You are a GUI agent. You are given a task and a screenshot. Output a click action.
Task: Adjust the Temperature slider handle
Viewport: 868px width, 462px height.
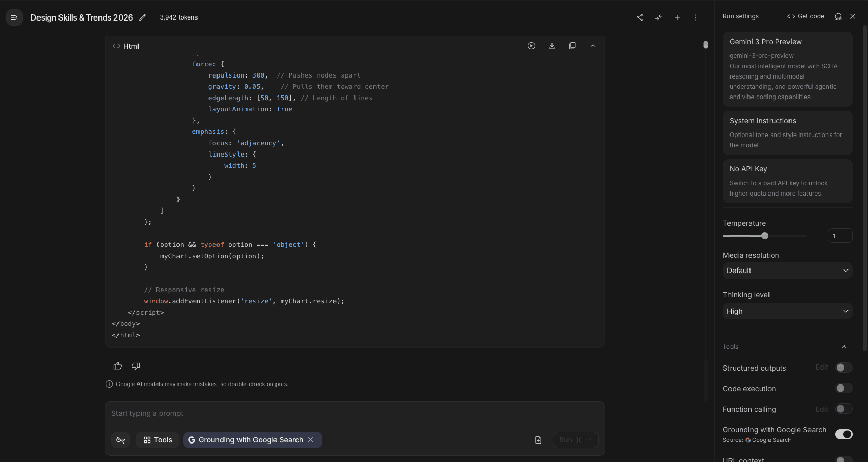click(765, 236)
